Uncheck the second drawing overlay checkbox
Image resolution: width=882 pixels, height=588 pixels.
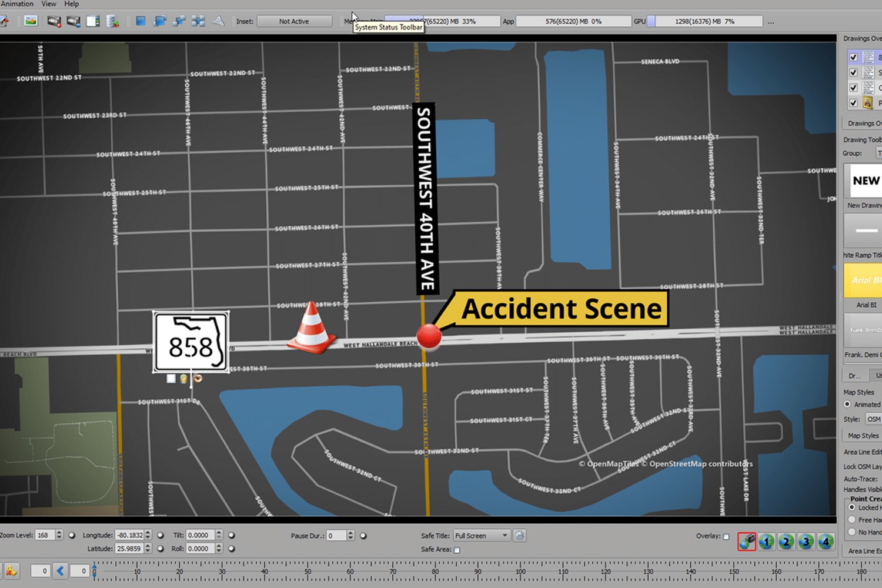(853, 72)
